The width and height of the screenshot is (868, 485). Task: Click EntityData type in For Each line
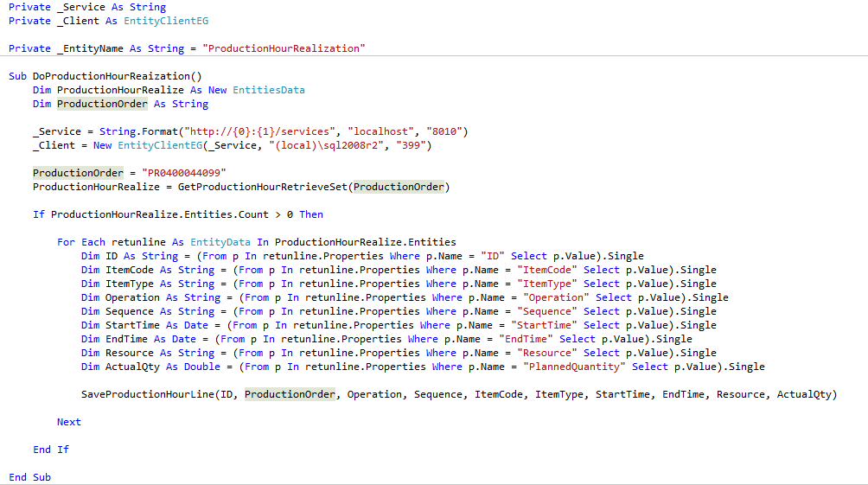coord(220,242)
